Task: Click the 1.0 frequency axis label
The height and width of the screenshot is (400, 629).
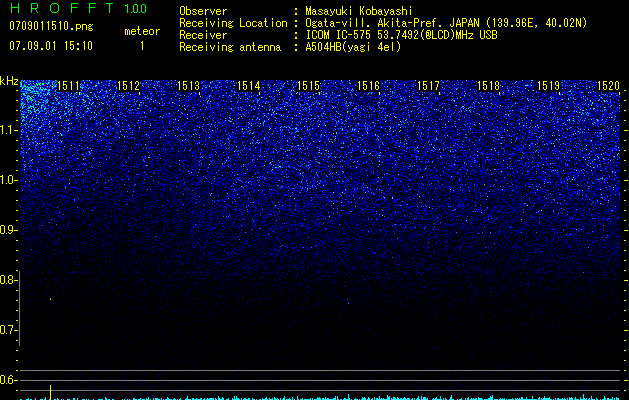Action: pos(9,180)
